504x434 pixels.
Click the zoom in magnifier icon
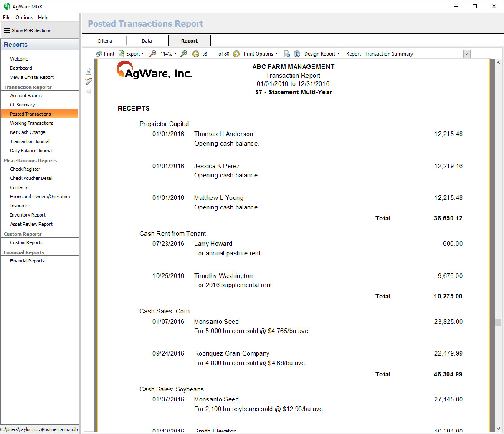click(x=184, y=54)
